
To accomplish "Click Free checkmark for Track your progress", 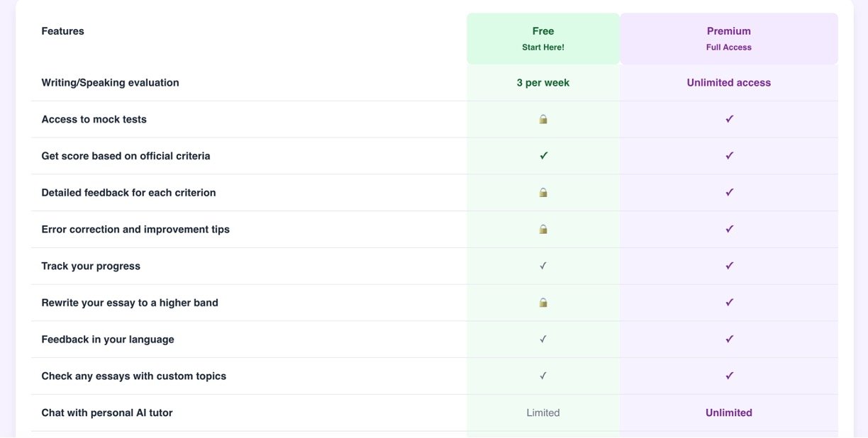I will coord(543,266).
